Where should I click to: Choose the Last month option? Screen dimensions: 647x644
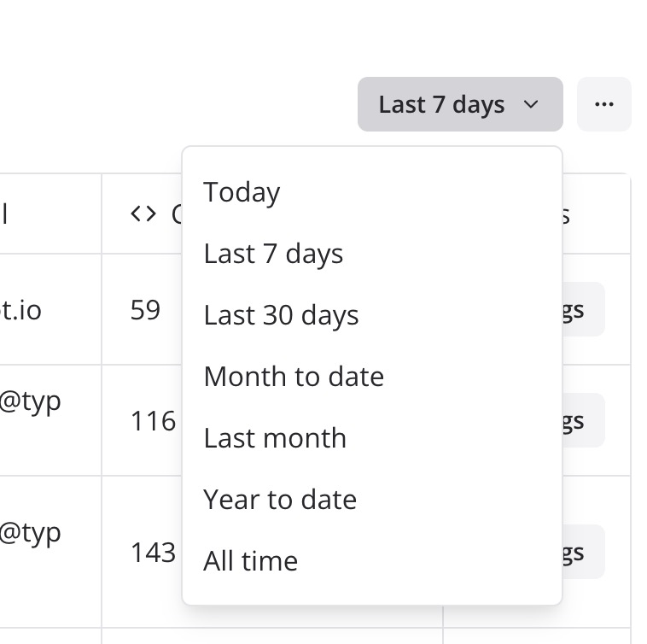[x=275, y=438]
